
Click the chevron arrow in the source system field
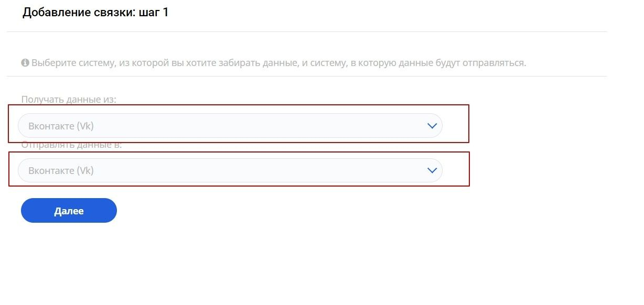(432, 126)
